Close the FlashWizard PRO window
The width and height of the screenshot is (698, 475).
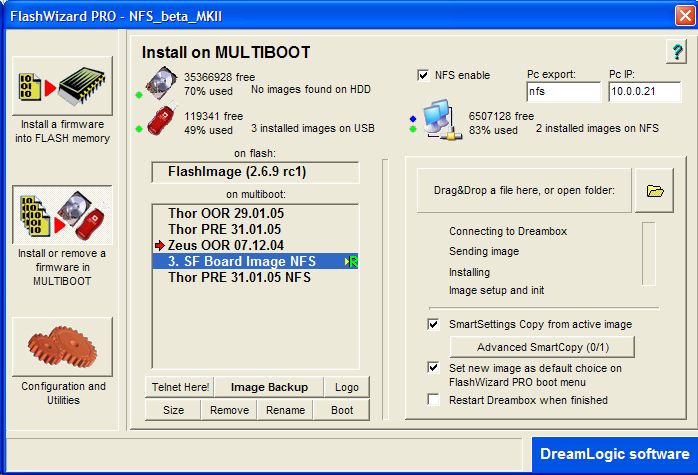[x=685, y=16]
